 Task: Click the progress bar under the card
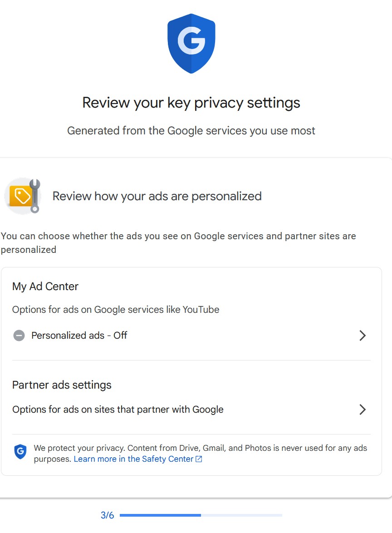(201, 515)
